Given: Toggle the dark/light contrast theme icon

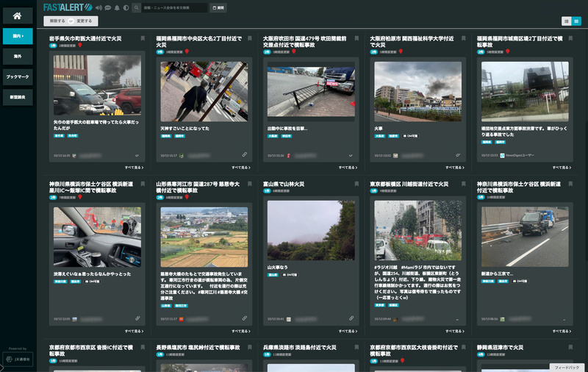Looking at the screenshot, I should pyautogui.click(x=126, y=7).
